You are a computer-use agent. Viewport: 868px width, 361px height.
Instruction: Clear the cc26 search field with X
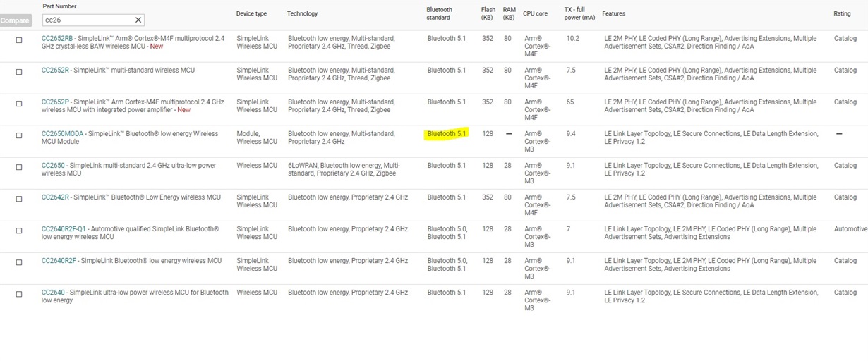tap(138, 20)
